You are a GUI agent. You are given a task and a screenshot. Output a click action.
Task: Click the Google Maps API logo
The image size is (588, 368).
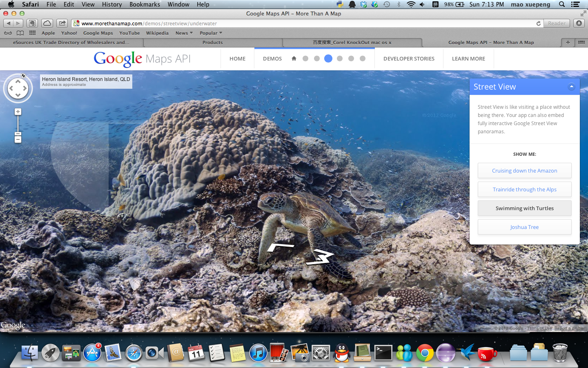click(x=142, y=59)
